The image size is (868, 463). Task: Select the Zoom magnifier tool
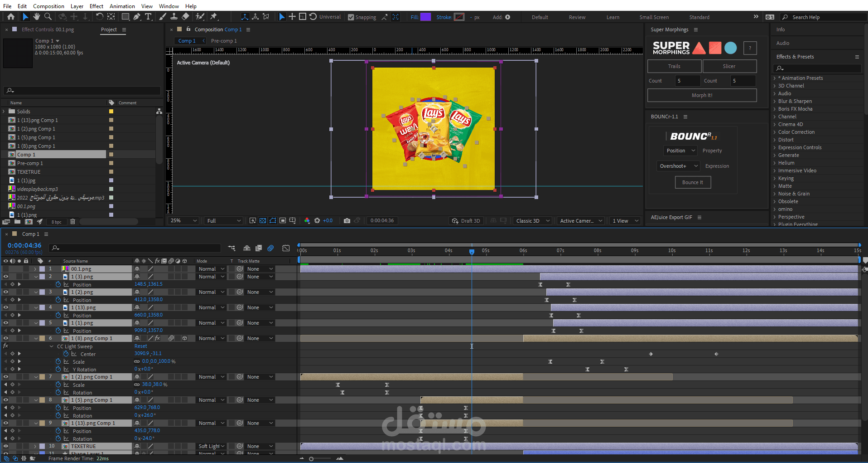[x=48, y=17]
